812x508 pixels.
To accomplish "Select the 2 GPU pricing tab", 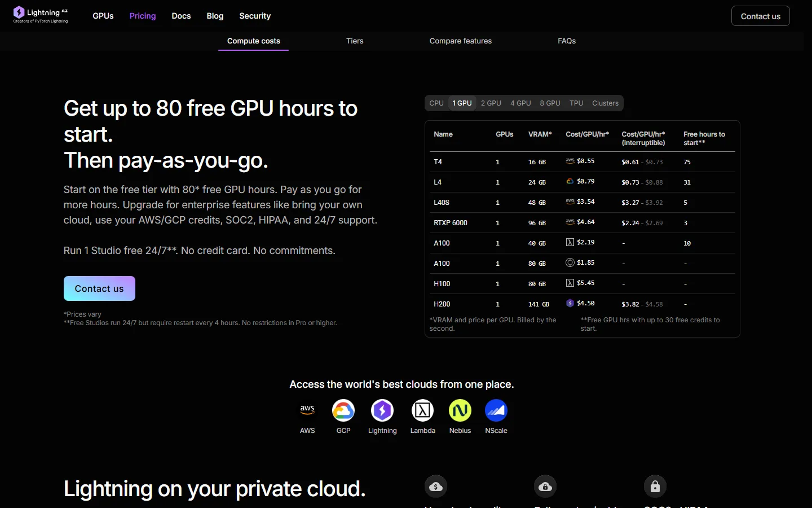I will [491, 103].
